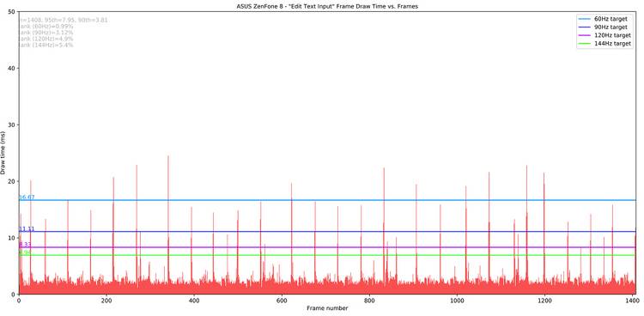Viewport: 644px width, 316px height.
Task: Click the 'Frame number' x-axis label
Action: [x=327, y=308]
